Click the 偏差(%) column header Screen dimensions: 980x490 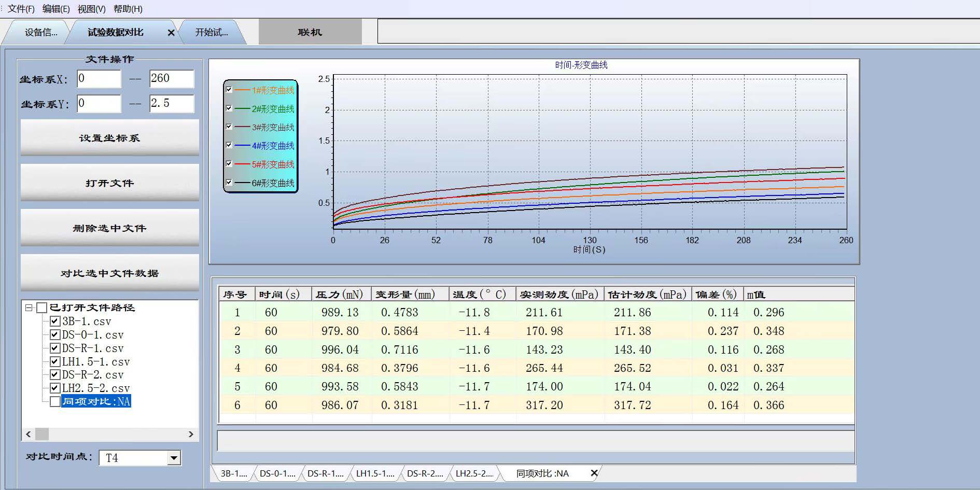click(x=716, y=295)
